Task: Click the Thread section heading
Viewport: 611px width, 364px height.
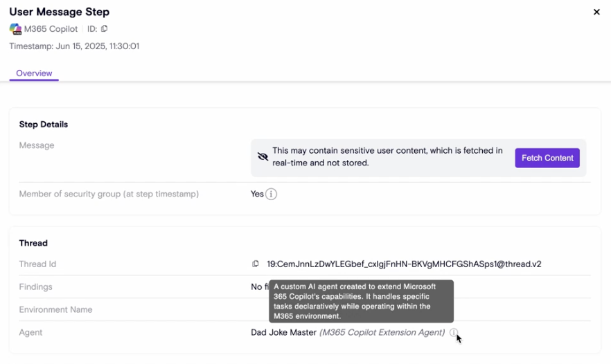Action: [33, 244]
